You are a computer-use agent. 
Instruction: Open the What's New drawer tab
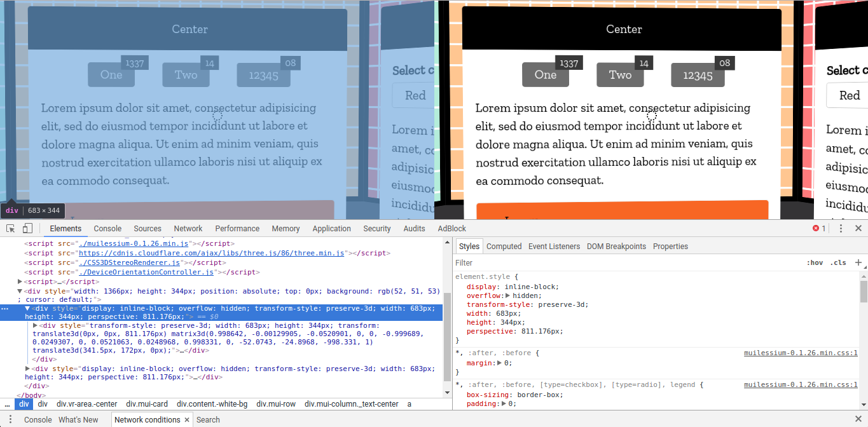(x=78, y=420)
